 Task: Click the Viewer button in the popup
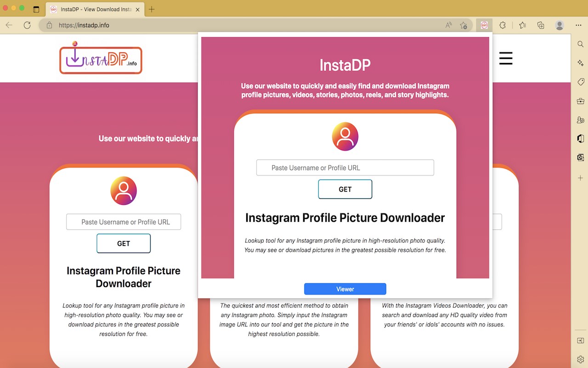(x=345, y=289)
